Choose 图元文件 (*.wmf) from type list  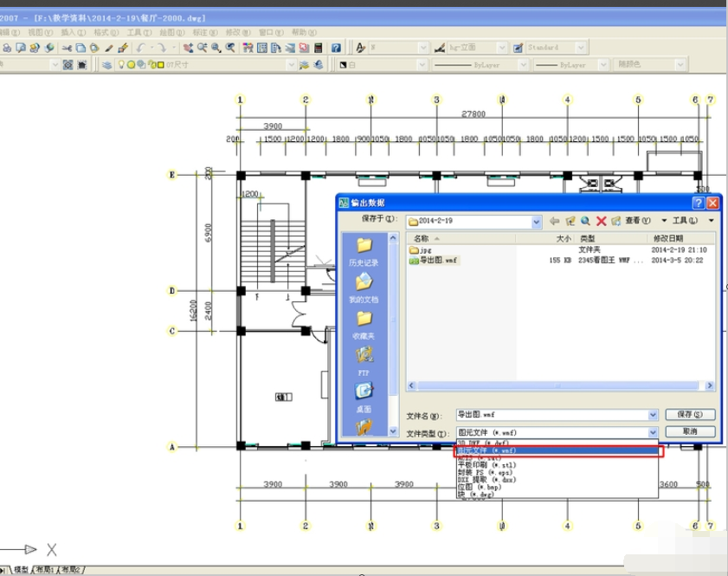point(557,450)
